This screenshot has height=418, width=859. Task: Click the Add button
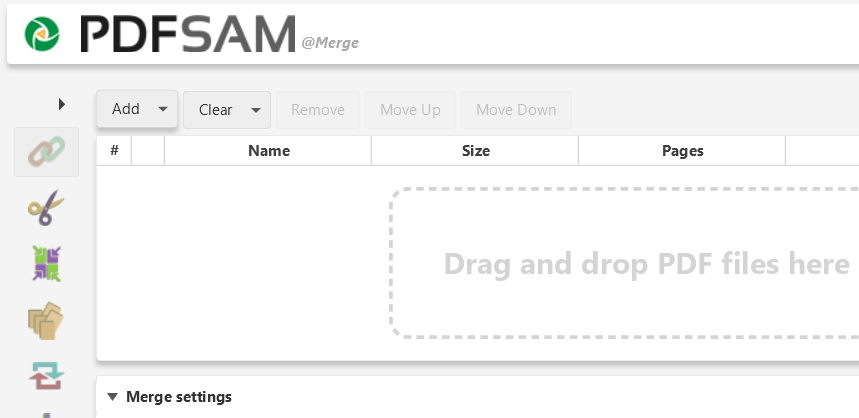point(126,110)
